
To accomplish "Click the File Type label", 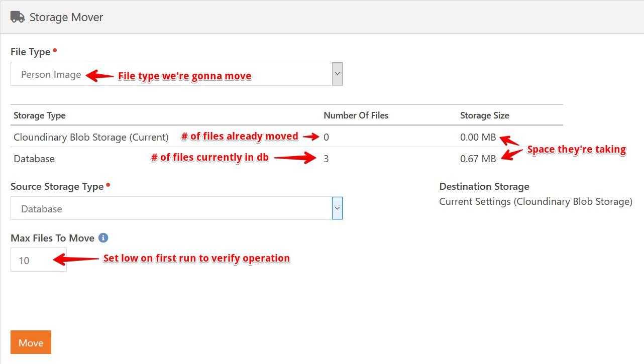I will pos(31,52).
